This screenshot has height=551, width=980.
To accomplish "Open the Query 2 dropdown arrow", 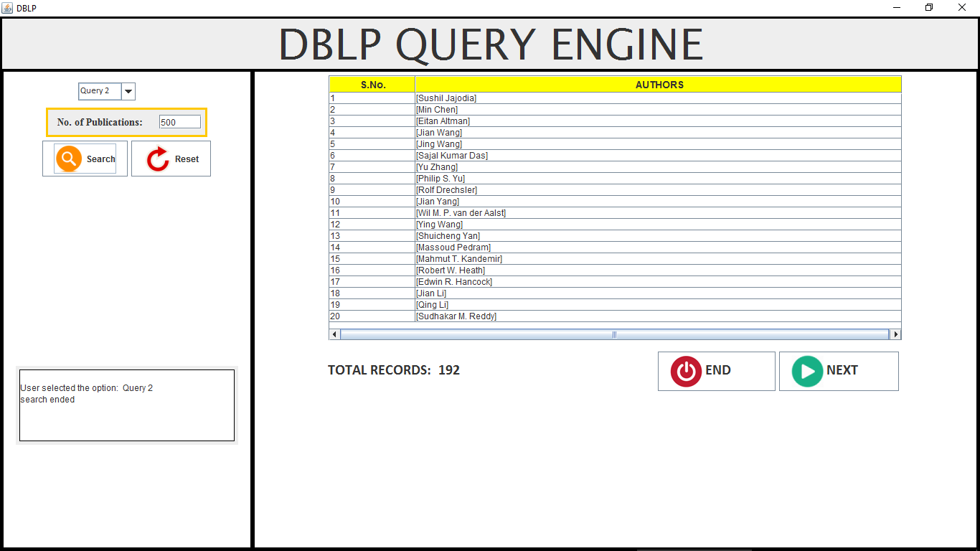I will point(128,91).
